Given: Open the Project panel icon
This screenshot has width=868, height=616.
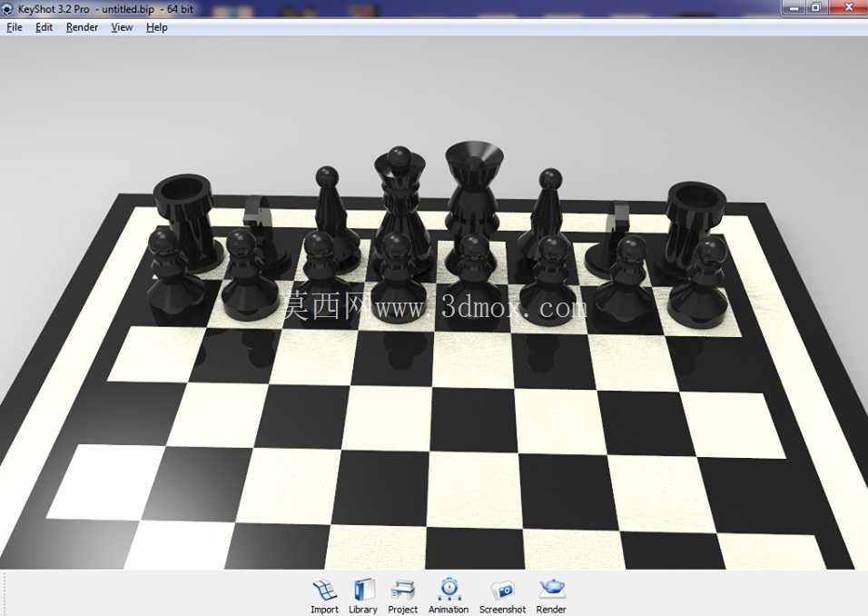Looking at the screenshot, I should pyautogui.click(x=402, y=591).
